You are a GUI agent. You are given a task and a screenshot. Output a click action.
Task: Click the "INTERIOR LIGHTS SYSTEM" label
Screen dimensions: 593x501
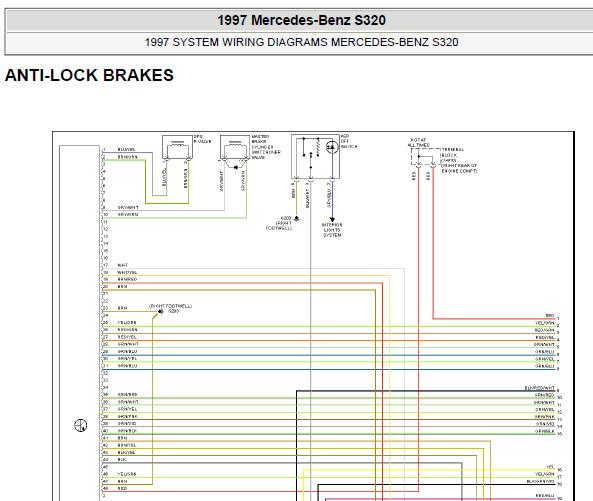pyautogui.click(x=332, y=230)
